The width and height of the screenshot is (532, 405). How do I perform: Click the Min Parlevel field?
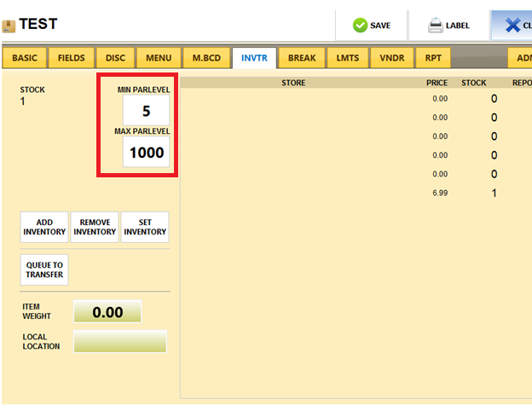(146, 110)
